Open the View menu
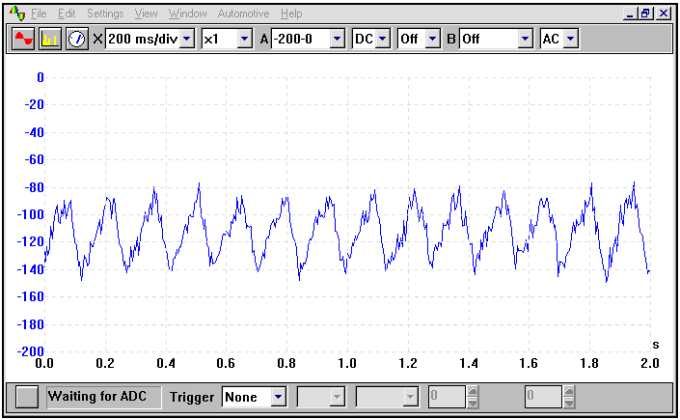The width and height of the screenshot is (680, 420). click(x=146, y=14)
